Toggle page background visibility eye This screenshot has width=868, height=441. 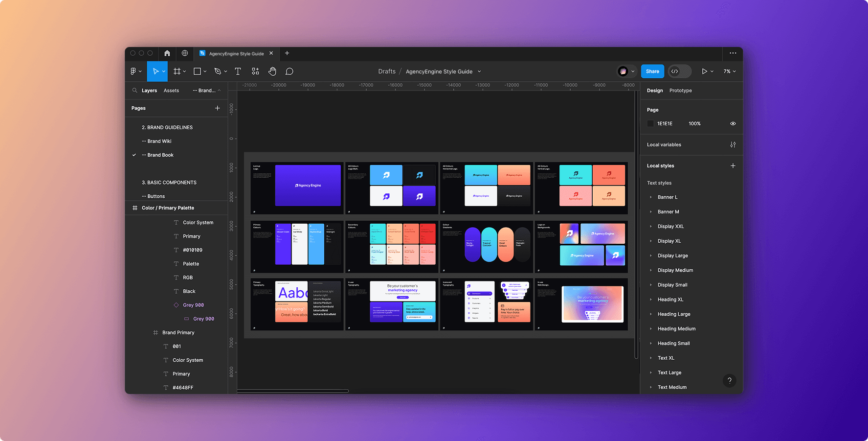tap(733, 124)
